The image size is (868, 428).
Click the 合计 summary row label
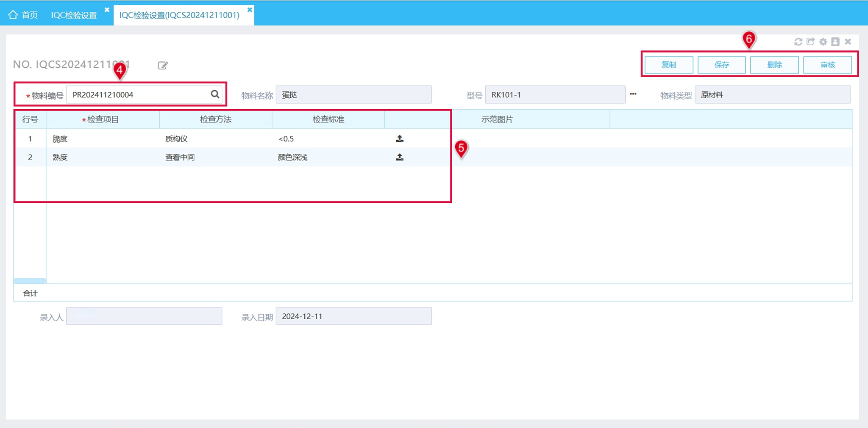pos(30,293)
